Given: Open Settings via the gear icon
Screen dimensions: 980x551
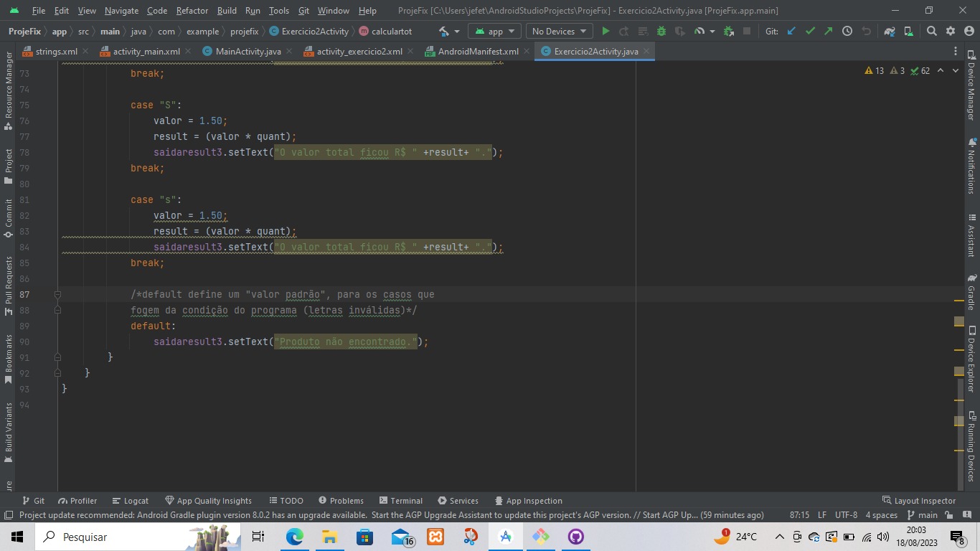Looking at the screenshot, I should (x=949, y=32).
